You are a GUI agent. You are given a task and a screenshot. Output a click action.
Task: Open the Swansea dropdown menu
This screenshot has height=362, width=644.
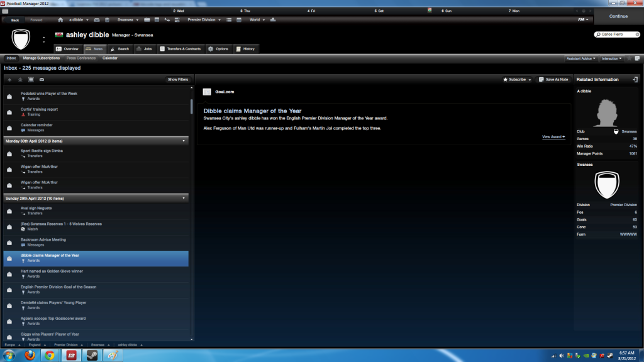point(128,19)
